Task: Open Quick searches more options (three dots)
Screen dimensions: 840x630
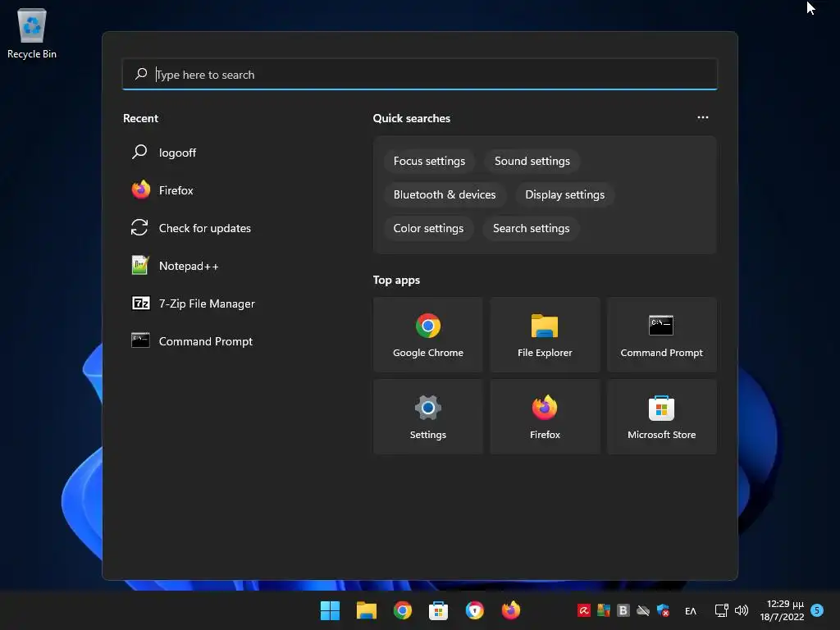Action: coord(703,117)
